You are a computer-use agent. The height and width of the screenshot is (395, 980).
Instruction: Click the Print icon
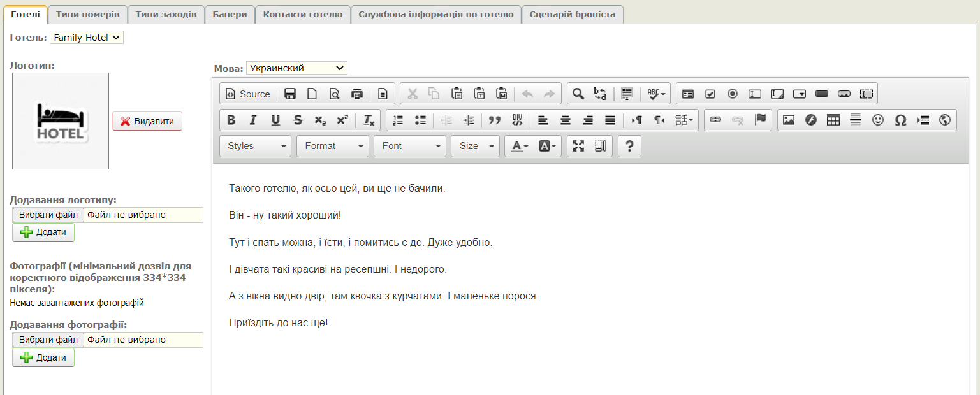(357, 94)
